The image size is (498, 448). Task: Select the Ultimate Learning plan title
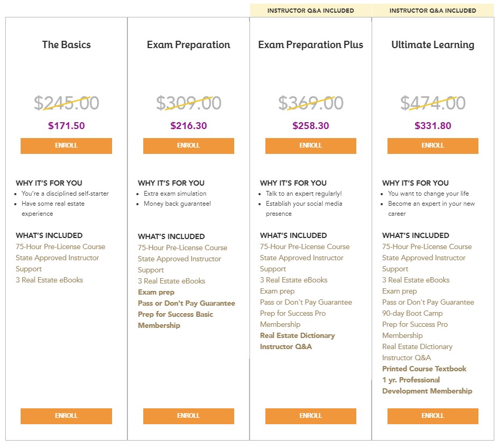(x=432, y=45)
